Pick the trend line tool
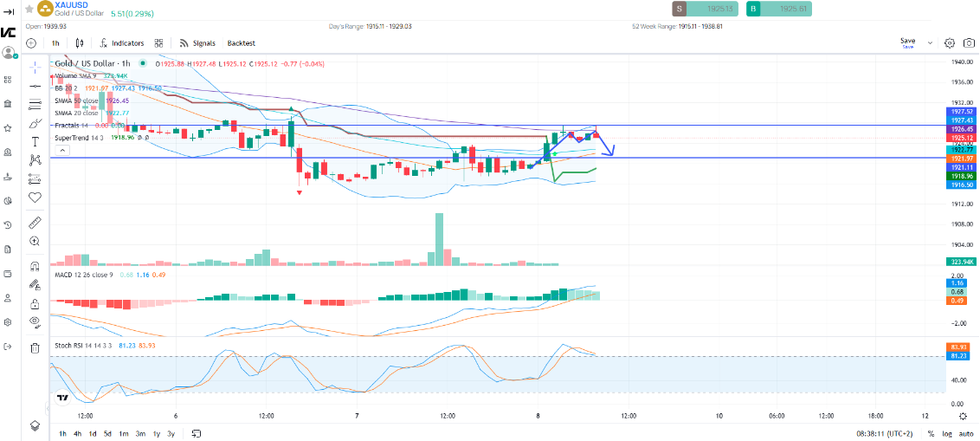The width and height of the screenshot is (980, 441). click(x=35, y=86)
